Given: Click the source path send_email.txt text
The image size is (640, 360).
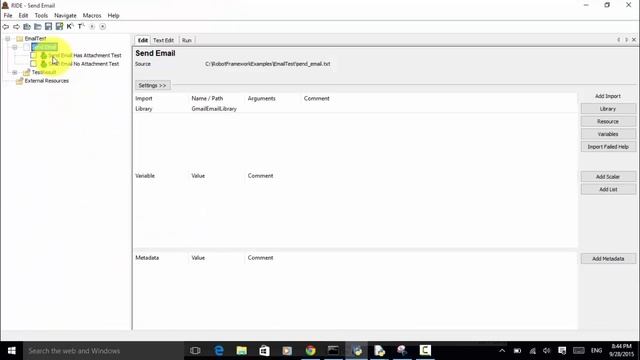Looking at the screenshot, I should click(x=268, y=64).
